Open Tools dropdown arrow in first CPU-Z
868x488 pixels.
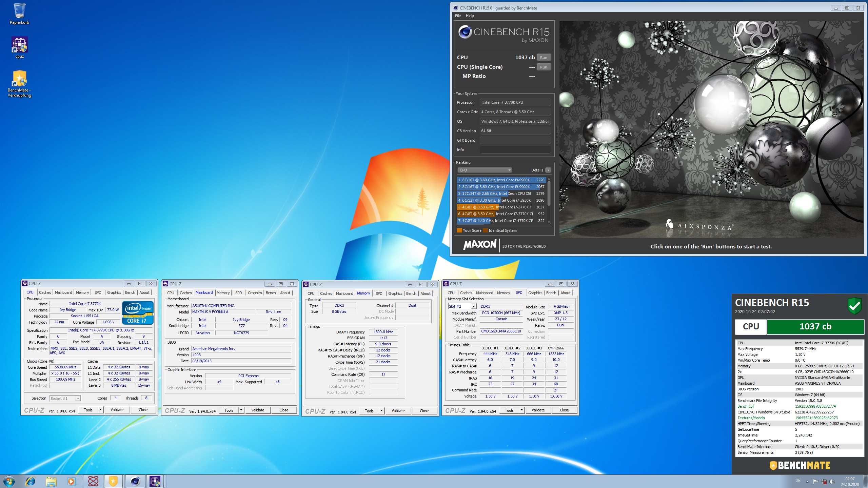[x=100, y=410]
